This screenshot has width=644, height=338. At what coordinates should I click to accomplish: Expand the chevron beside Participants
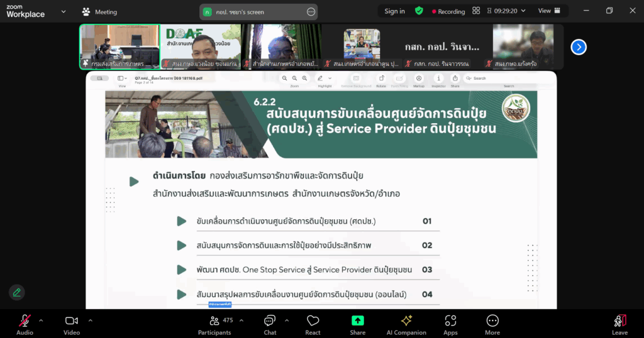(x=241, y=320)
